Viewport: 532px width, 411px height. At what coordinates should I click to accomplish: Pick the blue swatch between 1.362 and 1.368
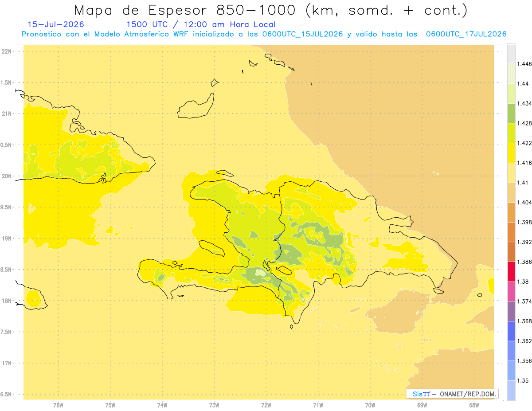coord(511,331)
